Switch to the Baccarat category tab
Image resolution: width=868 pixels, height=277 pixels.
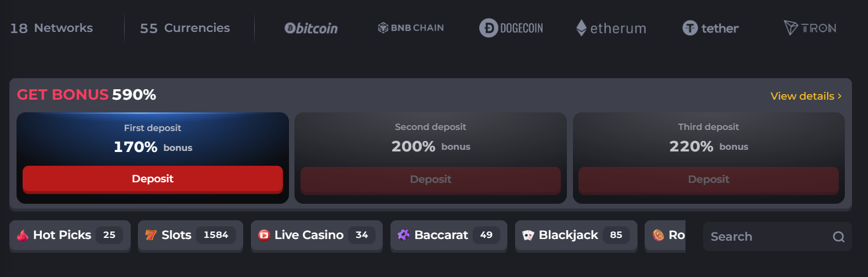(x=449, y=236)
